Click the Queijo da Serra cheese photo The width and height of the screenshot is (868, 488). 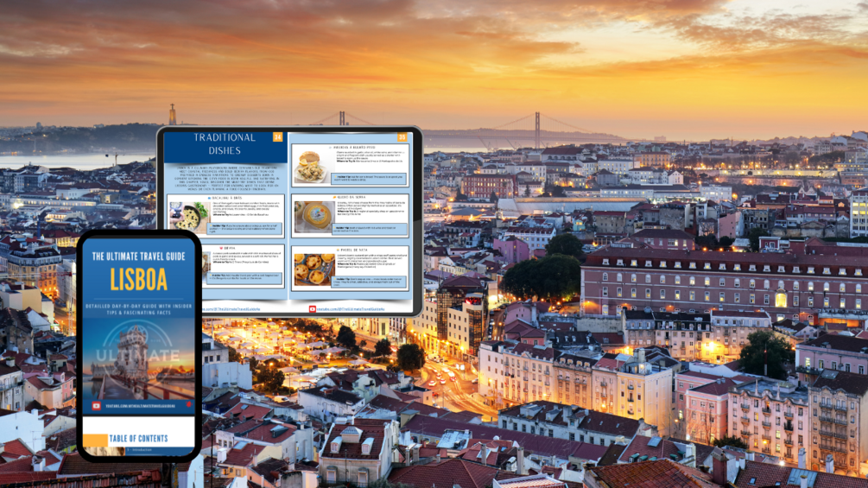coord(314,216)
